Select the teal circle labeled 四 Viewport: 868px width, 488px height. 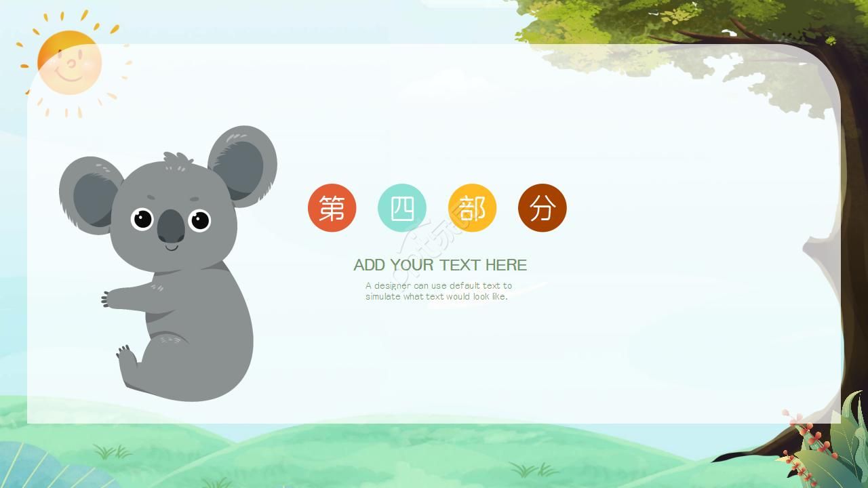[402, 207]
